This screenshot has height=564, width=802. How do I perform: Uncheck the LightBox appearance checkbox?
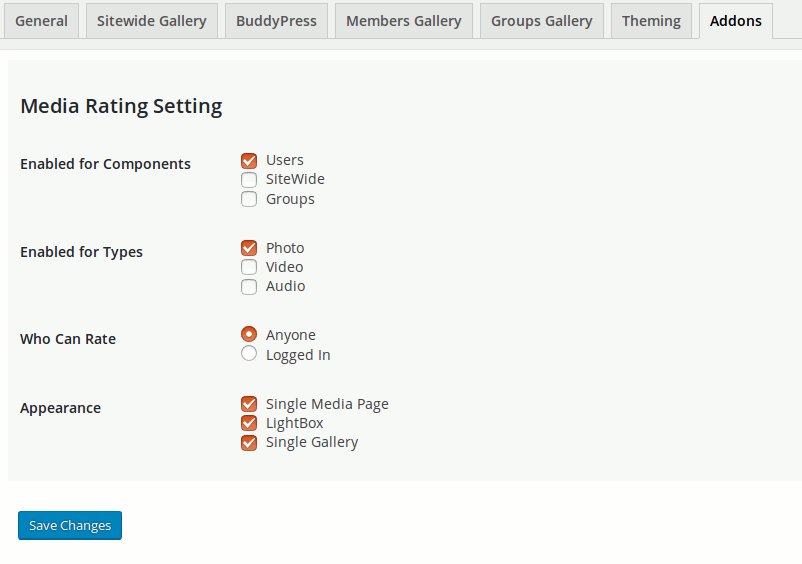coord(249,423)
